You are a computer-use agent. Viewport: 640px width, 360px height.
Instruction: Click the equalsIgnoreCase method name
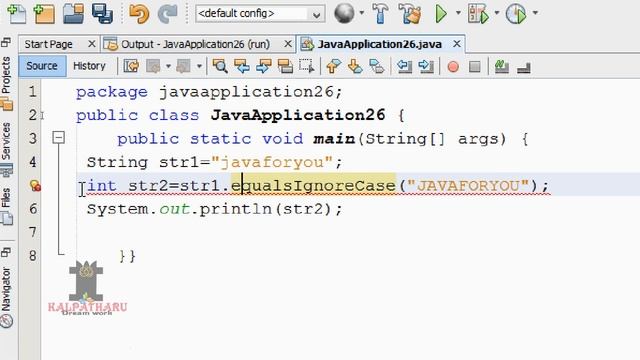(313, 186)
